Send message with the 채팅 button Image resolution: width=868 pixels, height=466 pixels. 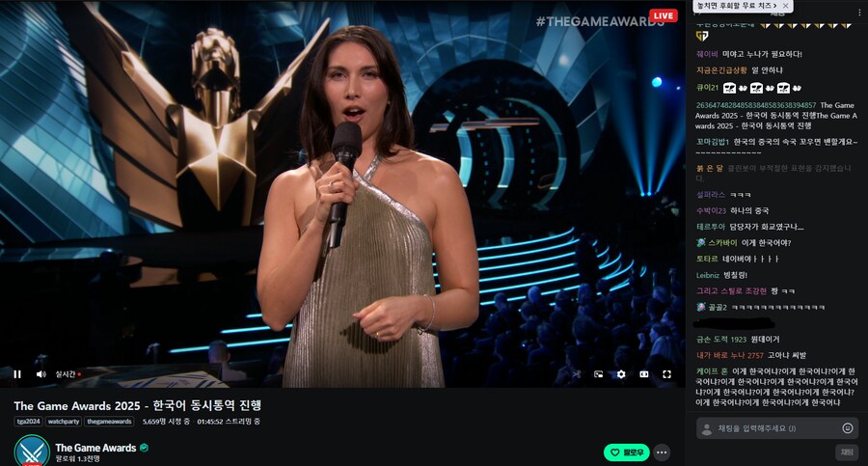coord(847,452)
